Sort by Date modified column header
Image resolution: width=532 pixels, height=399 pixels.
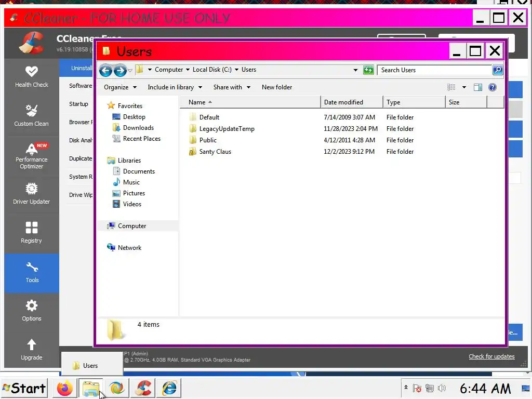[352, 102]
